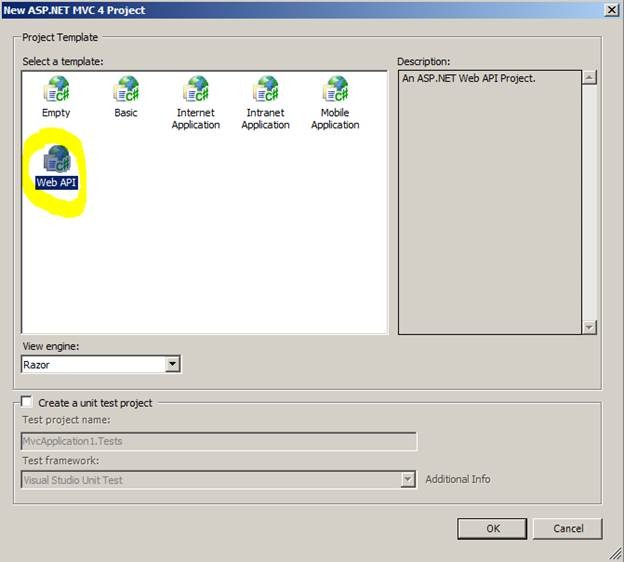Click the OK button
This screenshot has width=624, height=562.
pos(492,529)
